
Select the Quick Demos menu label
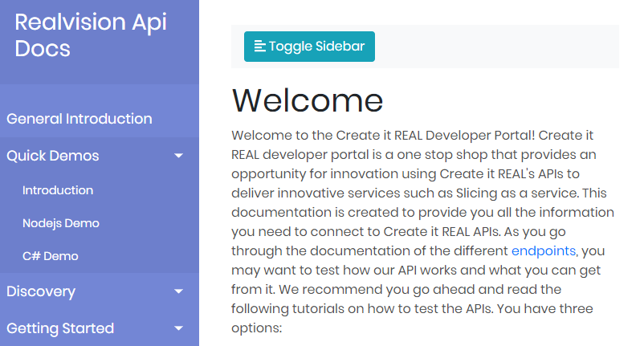click(53, 156)
